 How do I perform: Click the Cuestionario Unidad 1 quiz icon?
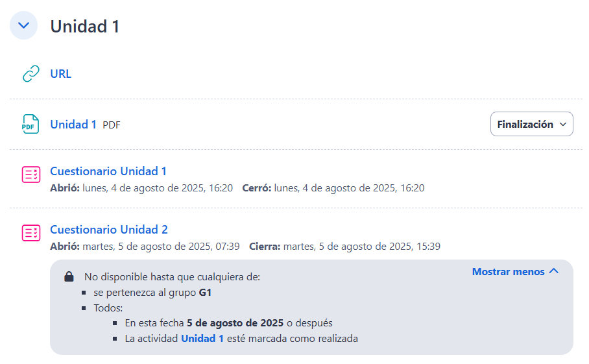pos(30,175)
